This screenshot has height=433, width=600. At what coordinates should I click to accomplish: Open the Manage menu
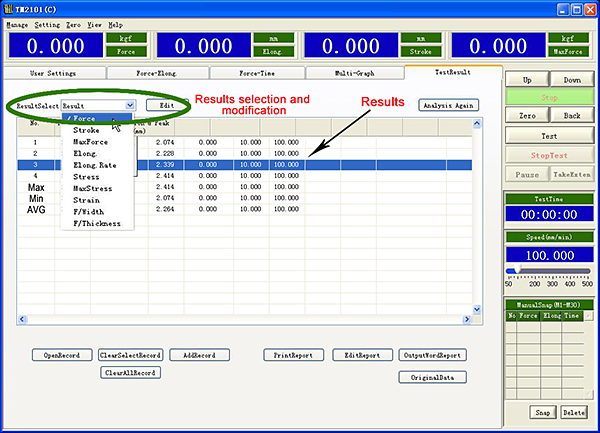18,22
